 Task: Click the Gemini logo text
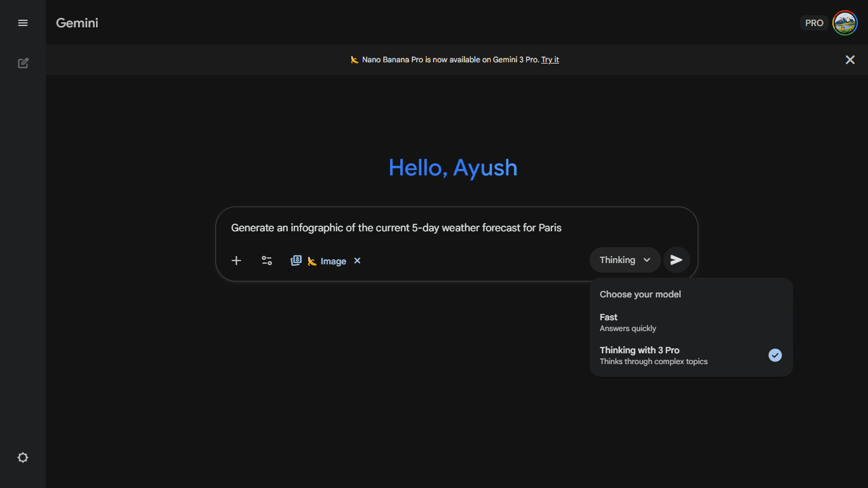77,23
